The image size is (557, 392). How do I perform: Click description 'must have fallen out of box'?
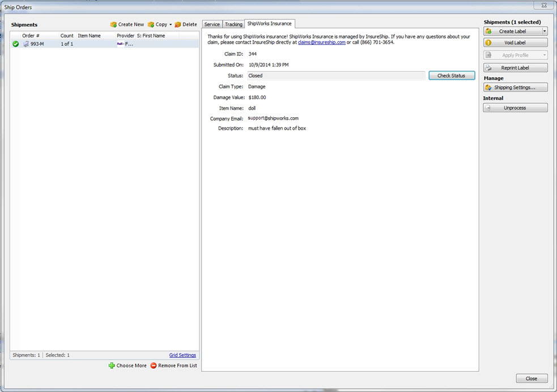pos(277,128)
